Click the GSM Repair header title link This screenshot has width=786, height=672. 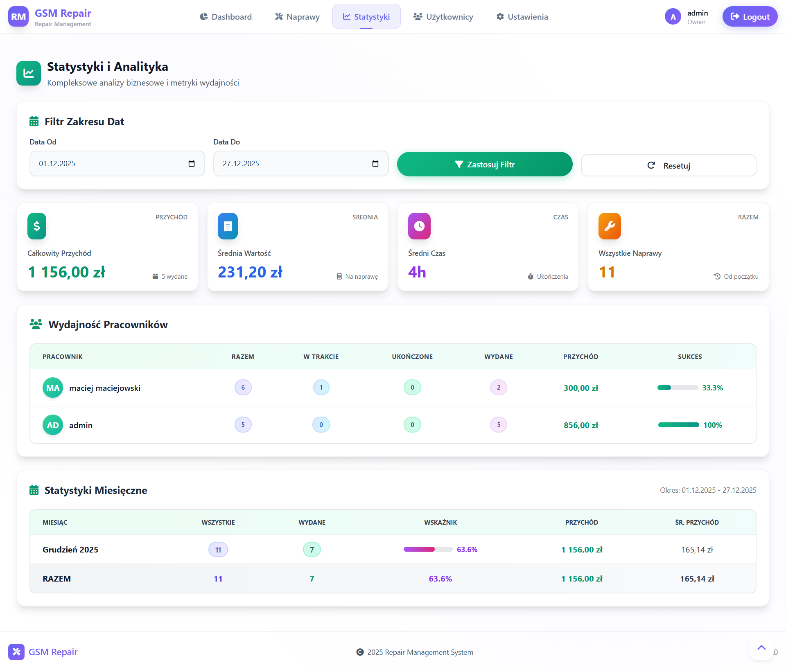63,13
